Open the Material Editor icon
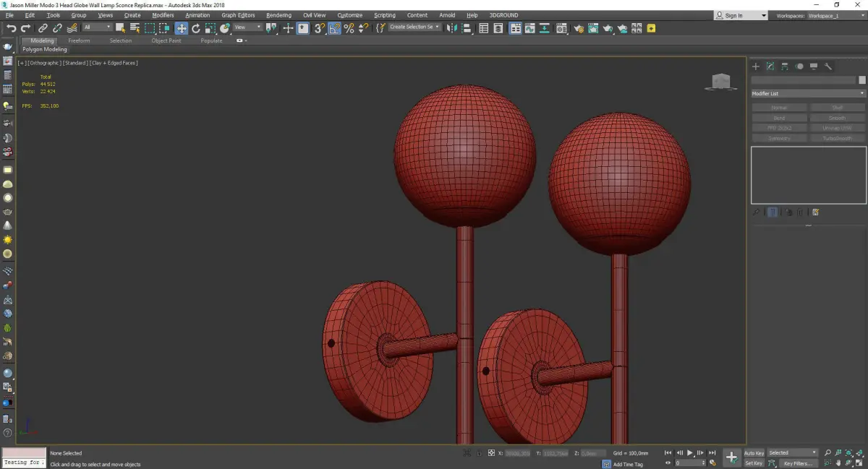The width and height of the screenshot is (868, 469). [561, 28]
